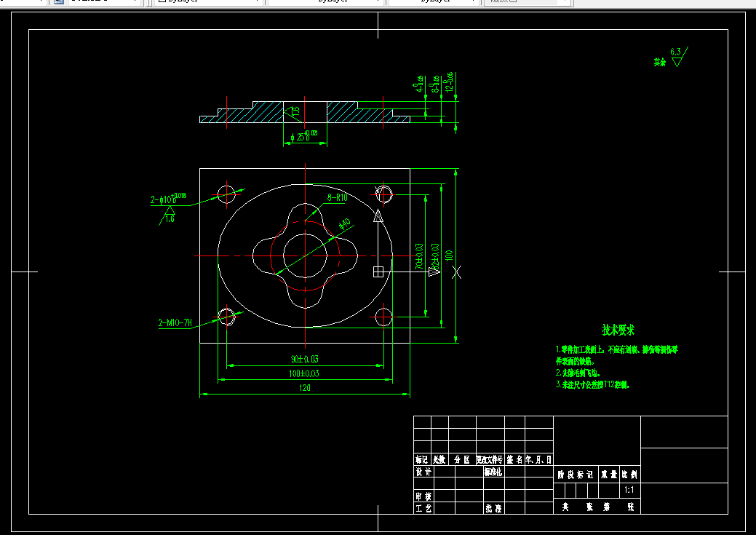Select the threaded hole pointed by 2-M10-7H leader

(x=226, y=317)
